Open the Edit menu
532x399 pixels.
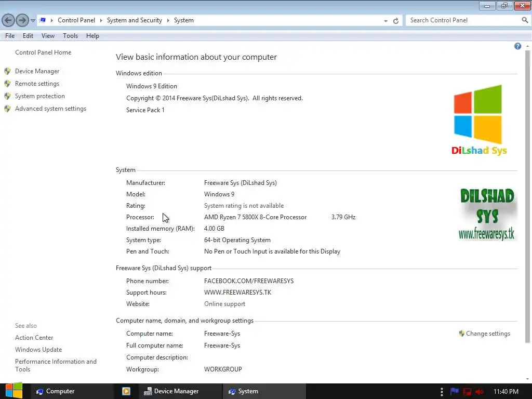click(28, 36)
